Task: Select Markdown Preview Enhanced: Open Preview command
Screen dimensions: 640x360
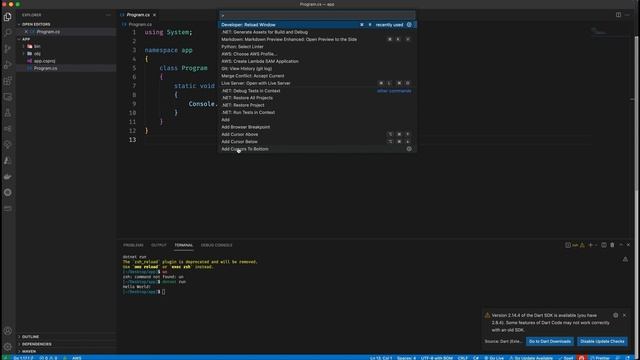Action: (x=318, y=39)
